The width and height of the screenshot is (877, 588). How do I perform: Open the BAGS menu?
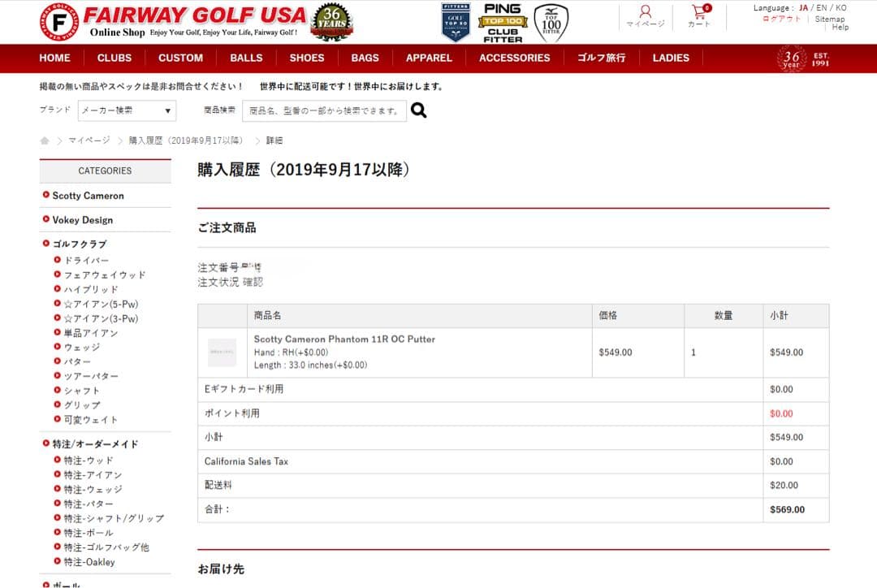[x=365, y=58]
